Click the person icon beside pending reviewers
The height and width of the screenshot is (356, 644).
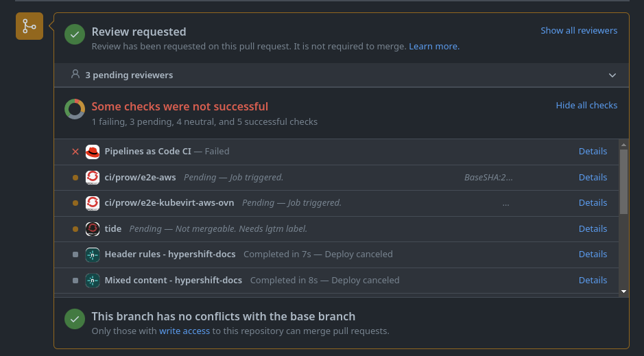tap(75, 74)
